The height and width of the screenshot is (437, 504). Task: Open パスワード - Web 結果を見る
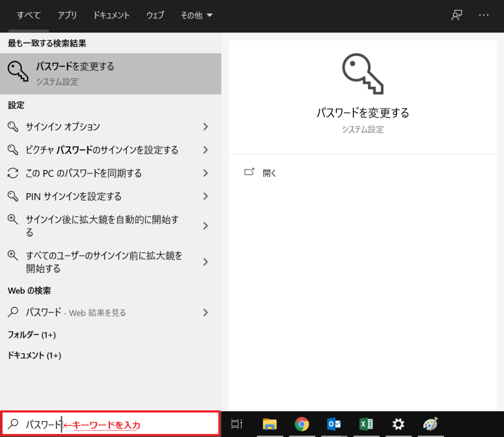tap(111, 312)
